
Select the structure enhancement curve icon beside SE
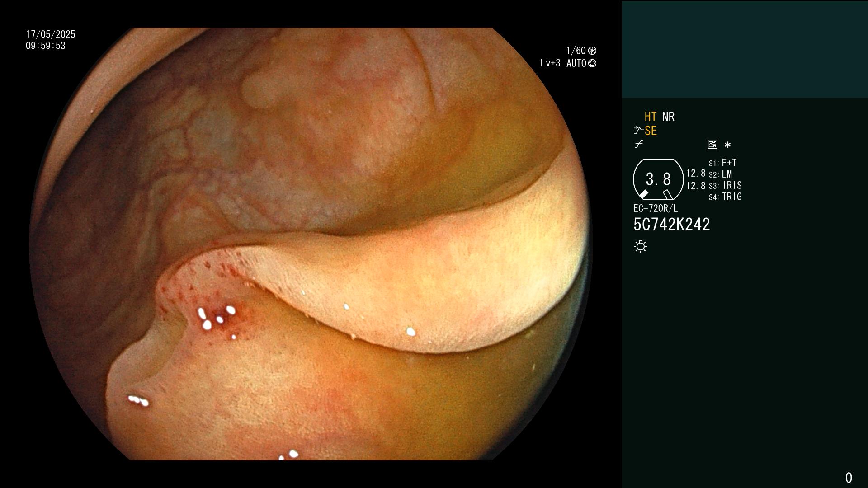pos(638,131)
